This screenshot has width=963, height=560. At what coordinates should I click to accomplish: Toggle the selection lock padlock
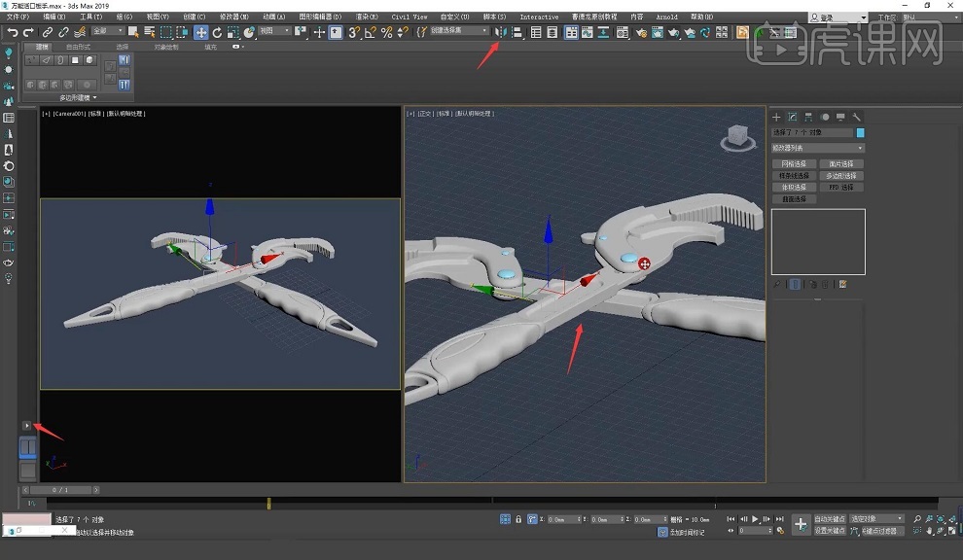[517, 519]
